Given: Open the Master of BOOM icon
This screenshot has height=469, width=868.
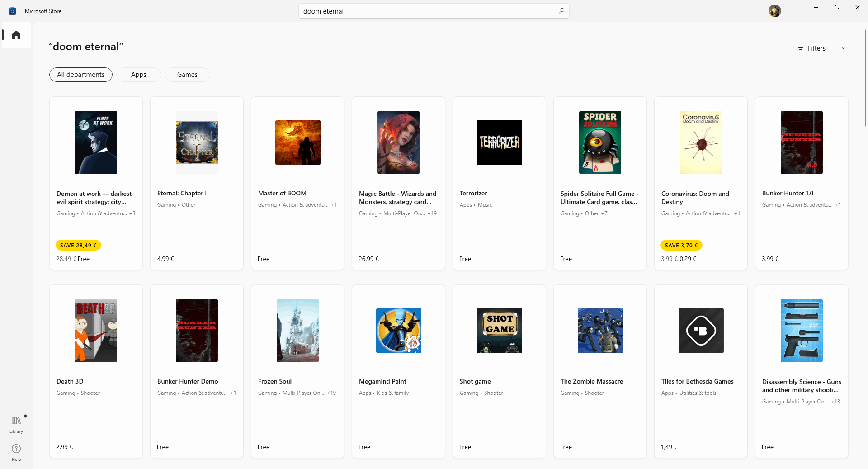Looking at the screenshot, I should click(298, 142).
